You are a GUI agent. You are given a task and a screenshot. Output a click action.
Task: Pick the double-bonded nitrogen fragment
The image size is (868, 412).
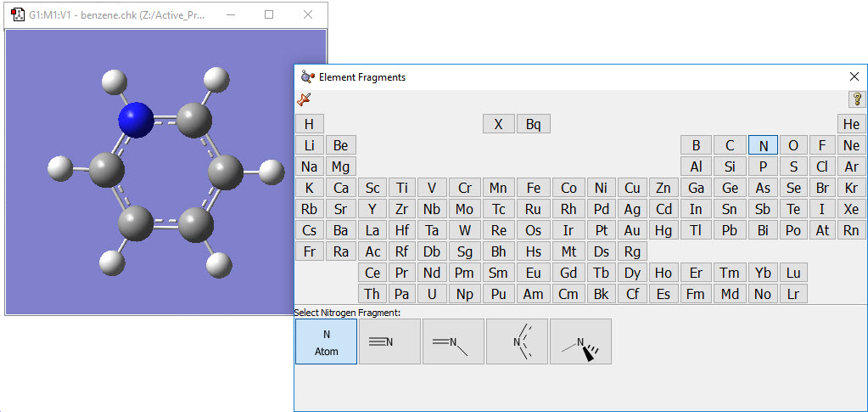tap(453, 342)
